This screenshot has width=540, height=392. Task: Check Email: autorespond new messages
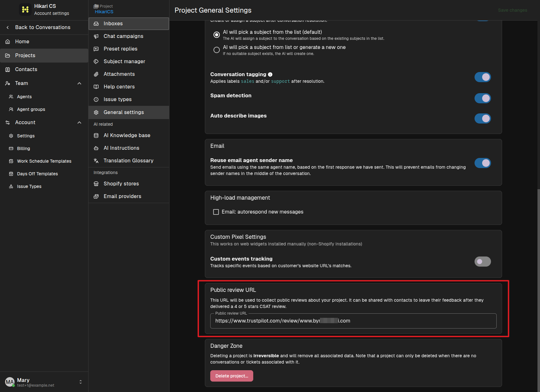coord(216,212)
